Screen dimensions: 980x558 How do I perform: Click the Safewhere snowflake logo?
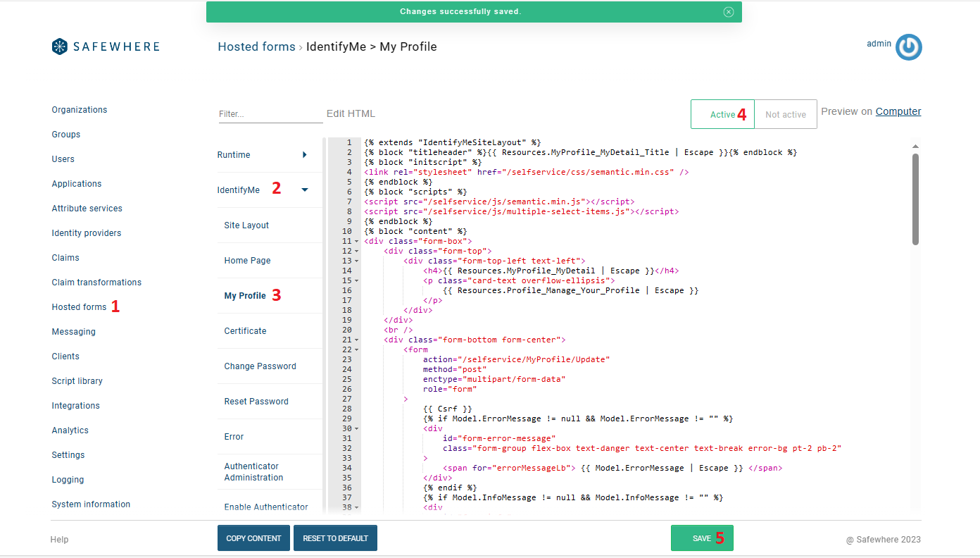point(60,46)
